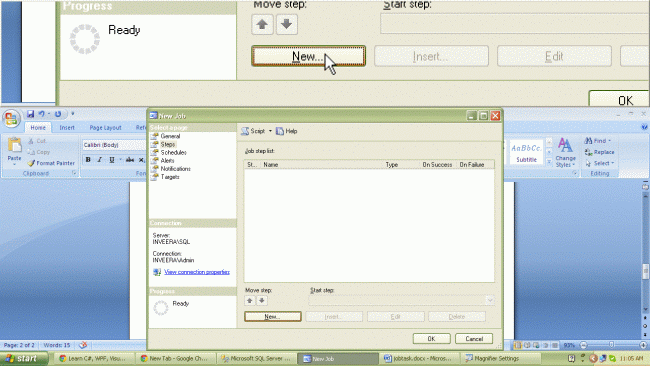This screenshot has height=366, width=650.
Task: Toggle Italic formatting in Word
Action: point(99,160)
